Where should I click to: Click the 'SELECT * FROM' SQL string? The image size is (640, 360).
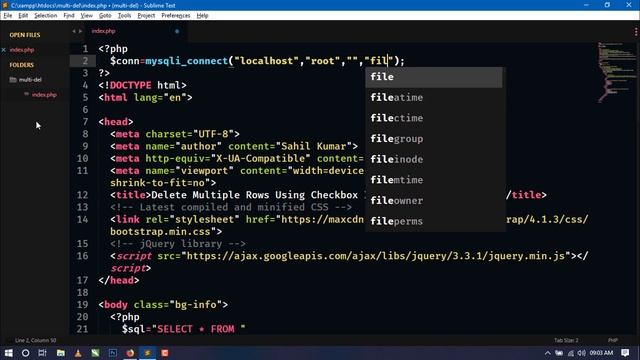[x=198, y=329]
